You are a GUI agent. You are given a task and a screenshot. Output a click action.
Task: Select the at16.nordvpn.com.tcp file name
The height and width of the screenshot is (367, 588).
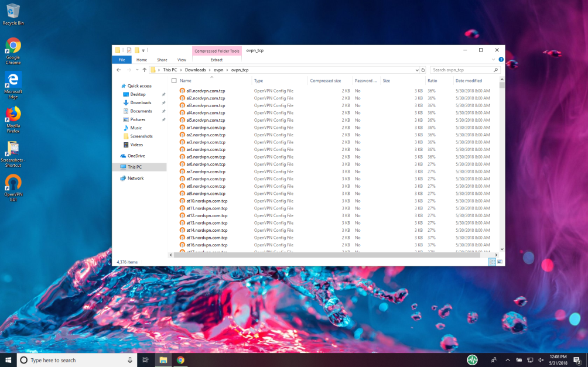[207, 245]
